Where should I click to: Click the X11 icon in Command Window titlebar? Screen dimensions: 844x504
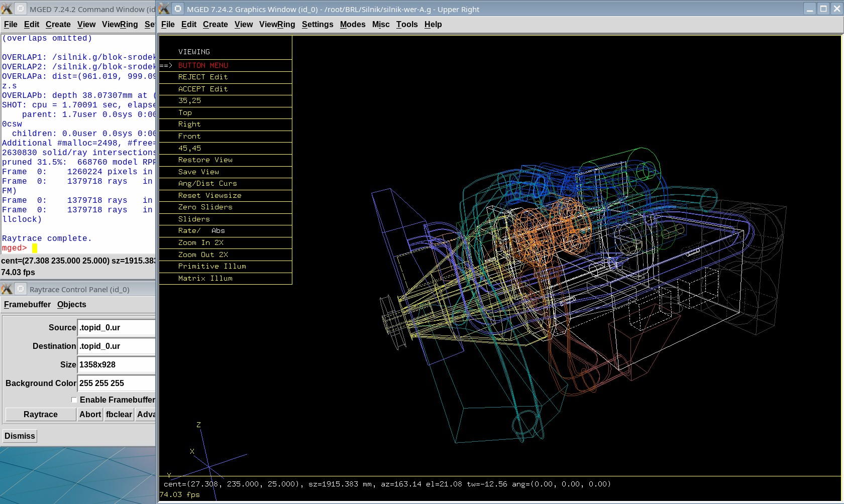click(x=7, y=9)
